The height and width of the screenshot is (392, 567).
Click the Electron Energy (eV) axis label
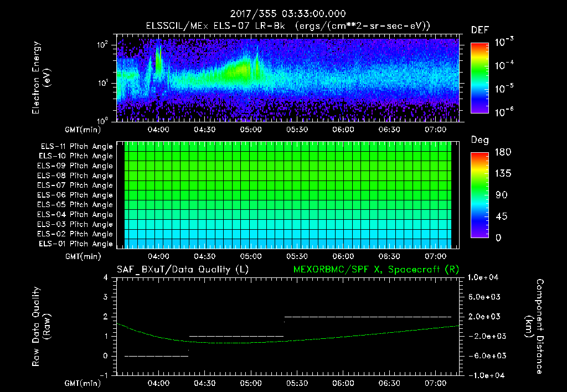[41, 78]
